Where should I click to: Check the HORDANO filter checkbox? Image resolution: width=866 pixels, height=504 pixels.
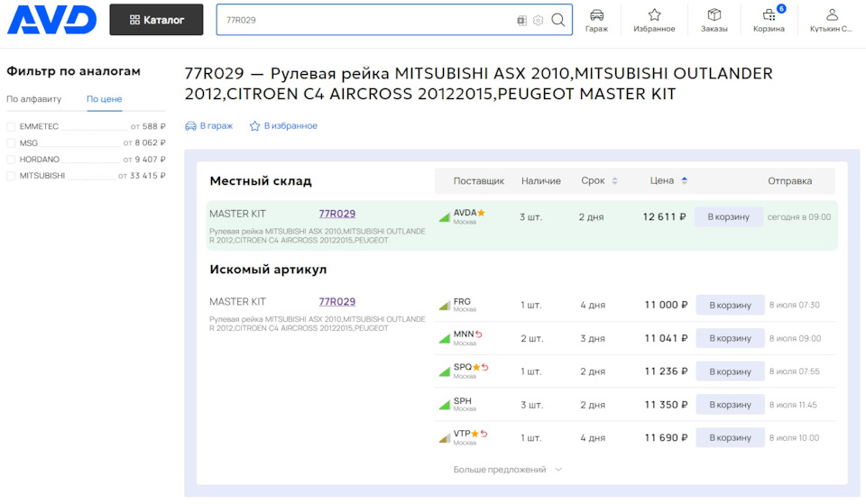click(x=11, y=160)
